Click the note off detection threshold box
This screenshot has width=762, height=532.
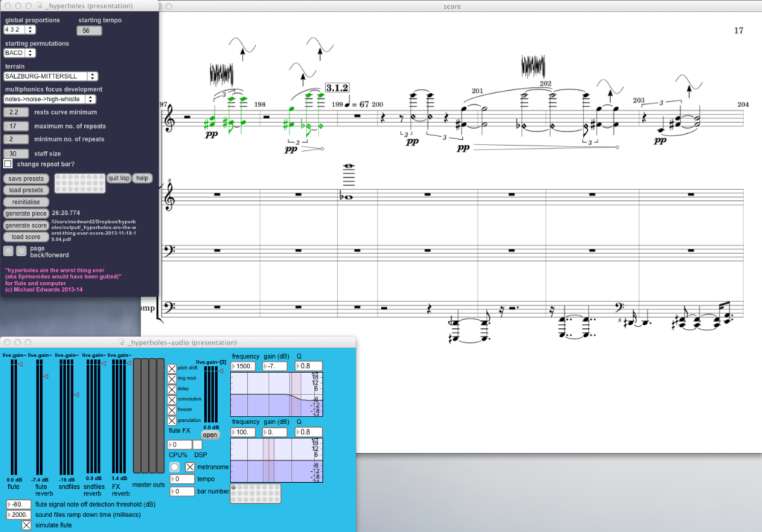tap(19, 504)
